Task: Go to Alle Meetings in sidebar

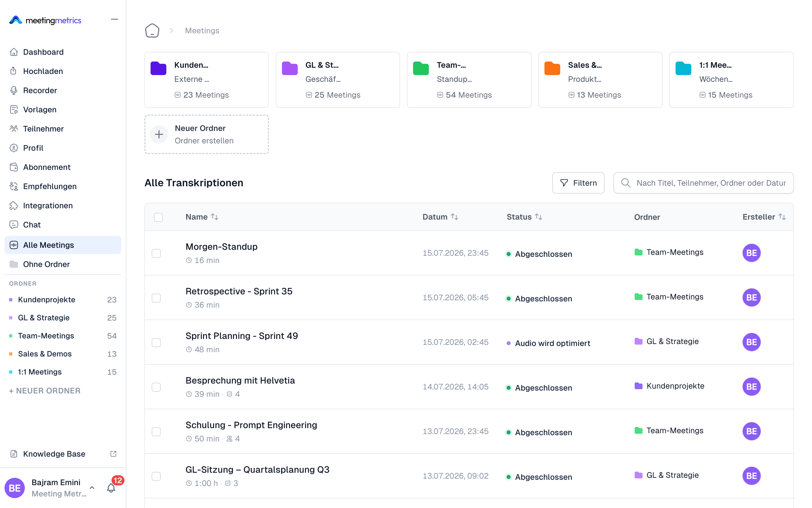Action: 63,245
